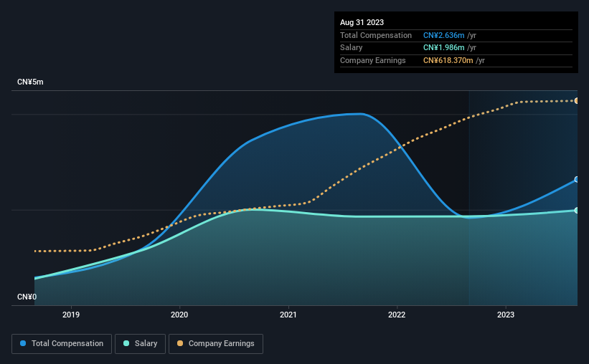Click the CN¥618.370m company earnings value

tap(448, 60)
